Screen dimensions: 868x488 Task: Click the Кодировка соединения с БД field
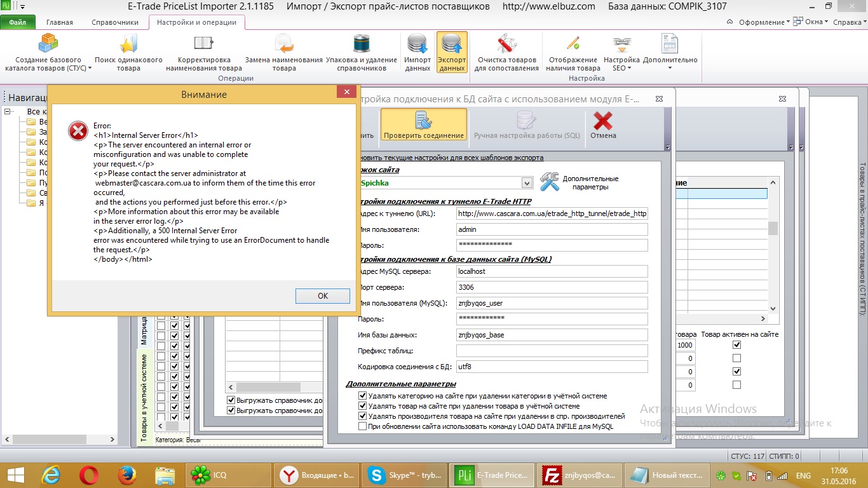[552, 367]
